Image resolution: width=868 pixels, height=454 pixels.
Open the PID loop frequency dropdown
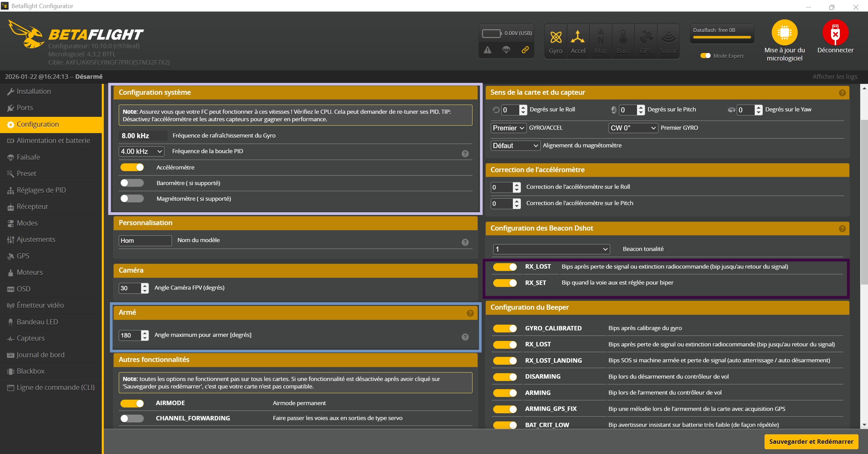[141, 151]
